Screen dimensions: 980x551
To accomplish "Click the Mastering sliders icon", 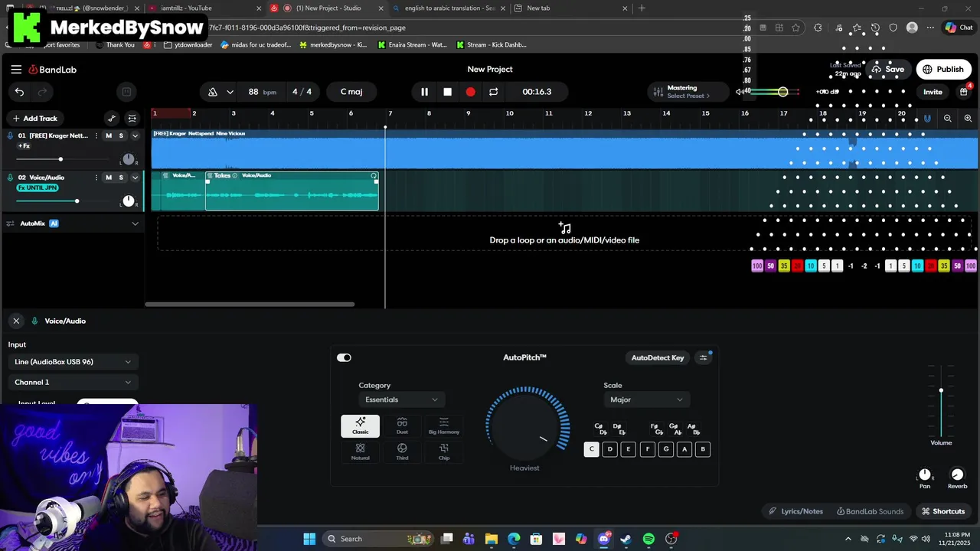I will [658, 92].
